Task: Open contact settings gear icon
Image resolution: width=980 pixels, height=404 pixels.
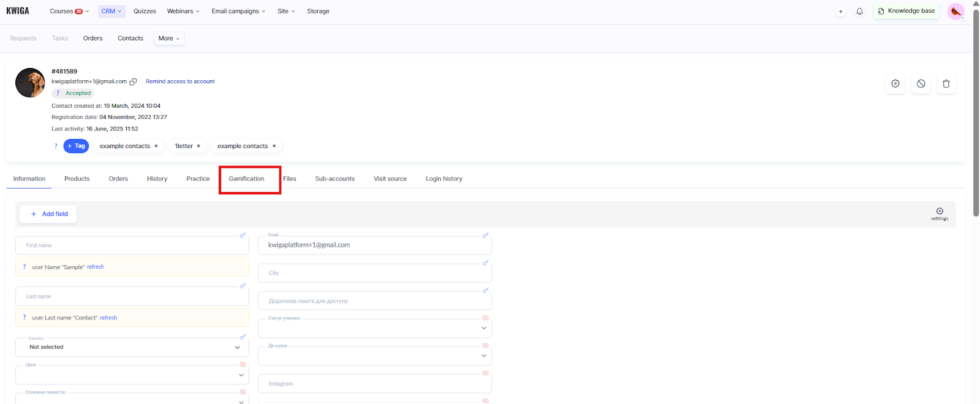Action: click(895, 84)
